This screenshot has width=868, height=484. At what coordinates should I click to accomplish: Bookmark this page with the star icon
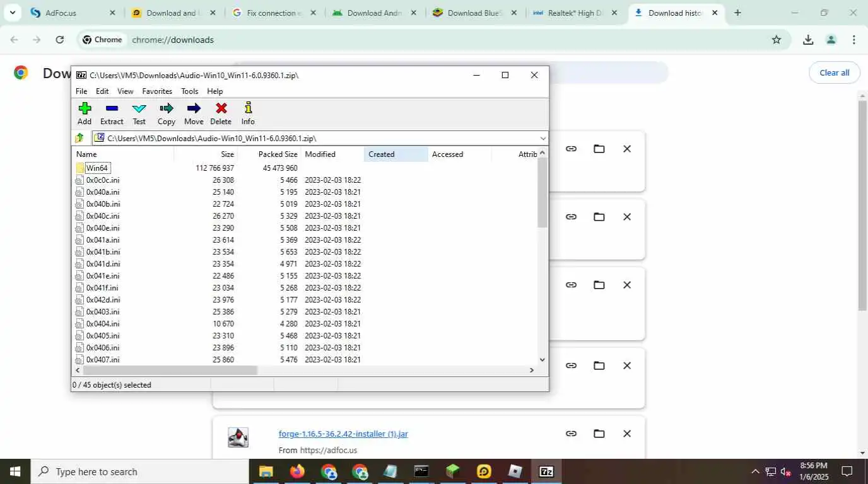(777, 40)
